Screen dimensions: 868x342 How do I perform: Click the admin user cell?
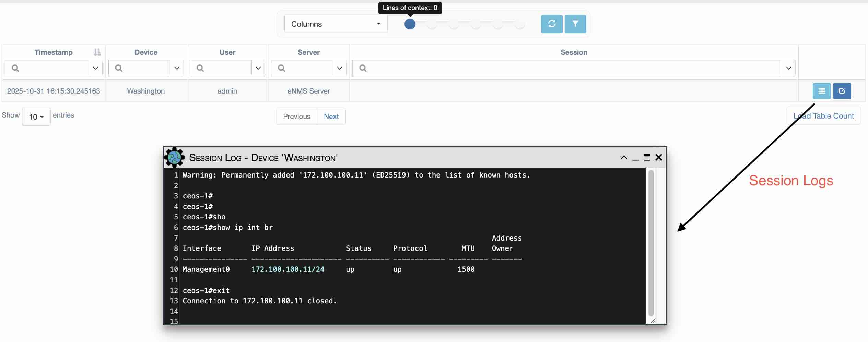[227, 91]
